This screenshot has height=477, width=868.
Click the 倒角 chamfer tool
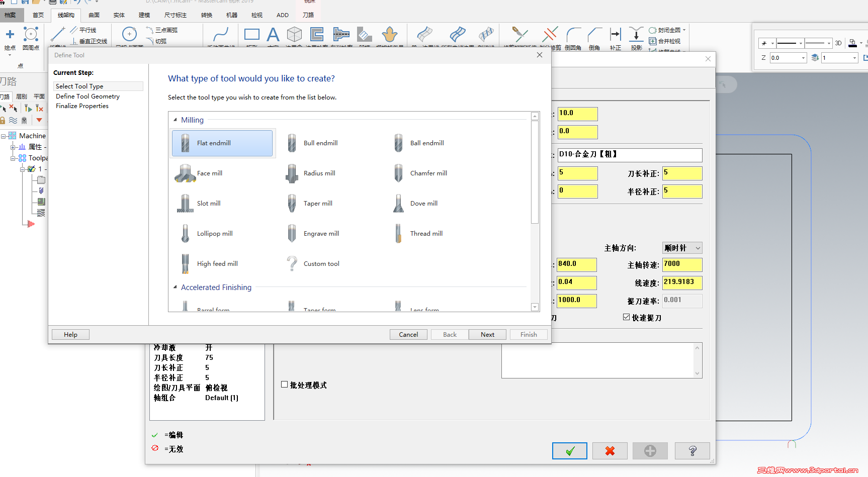[x=594, y=39]
